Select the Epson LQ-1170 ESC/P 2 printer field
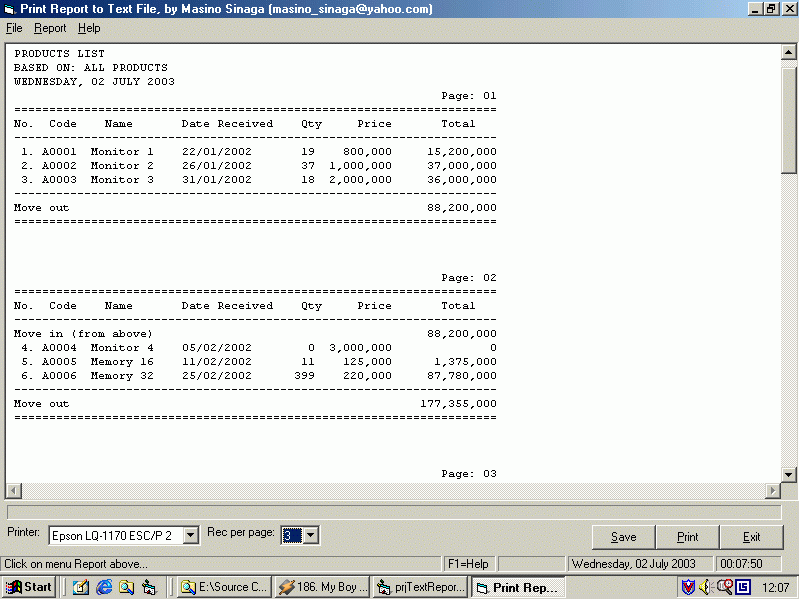This screenshot has width=799, height=599. pyautogui.click(x=116, y=535)
